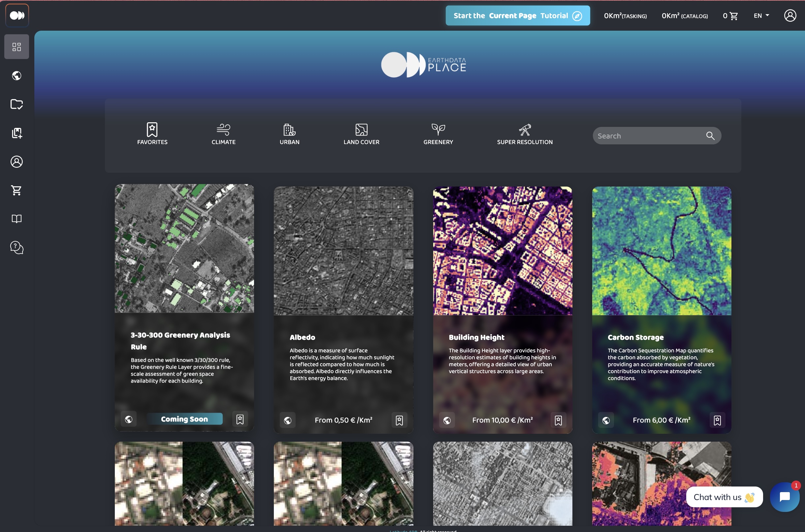
Task: Click the Chat with us bubble
Action: [724, 497]
